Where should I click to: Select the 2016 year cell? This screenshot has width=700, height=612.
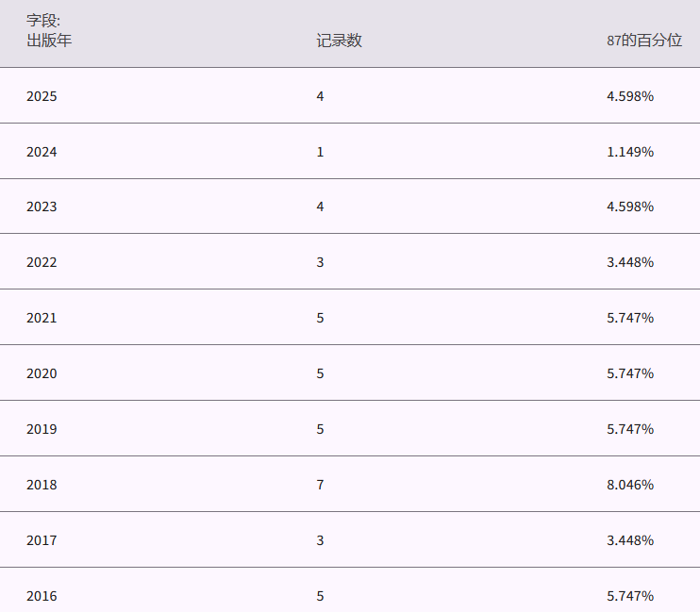[42, 596]
